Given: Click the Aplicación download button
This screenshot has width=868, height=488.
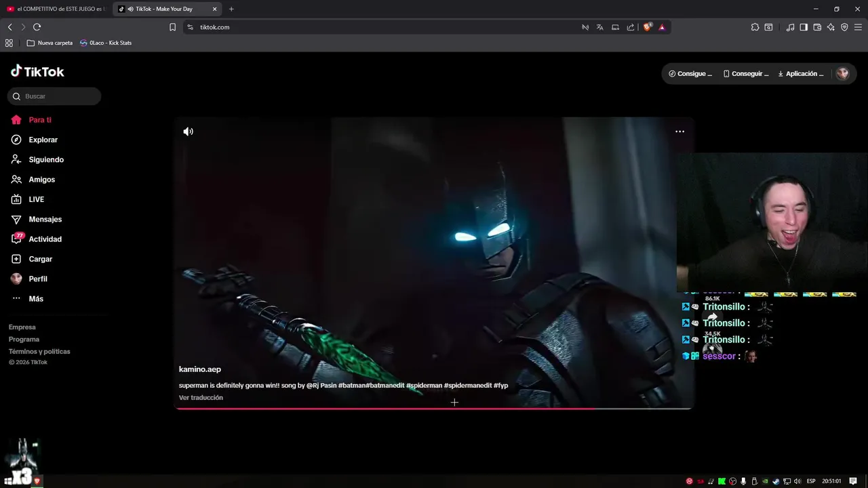Looking at the screenshot, I should [x=801, y=74].
